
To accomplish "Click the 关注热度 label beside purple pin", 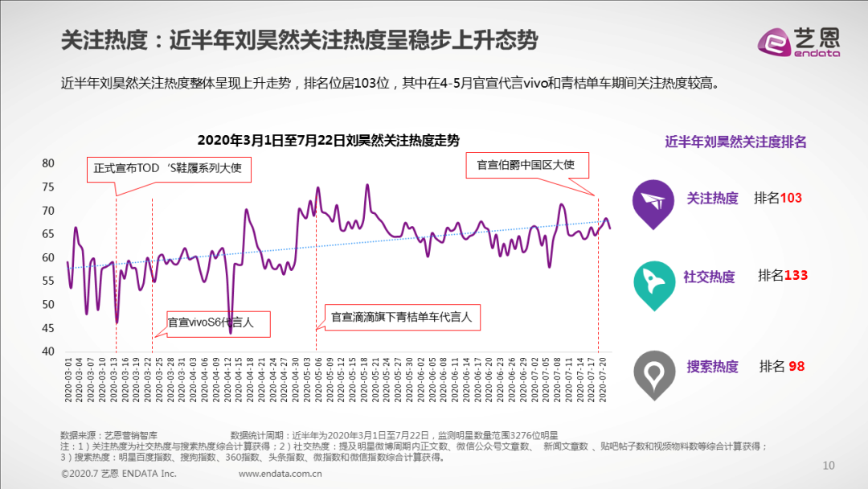I will [x=712, y=199].
